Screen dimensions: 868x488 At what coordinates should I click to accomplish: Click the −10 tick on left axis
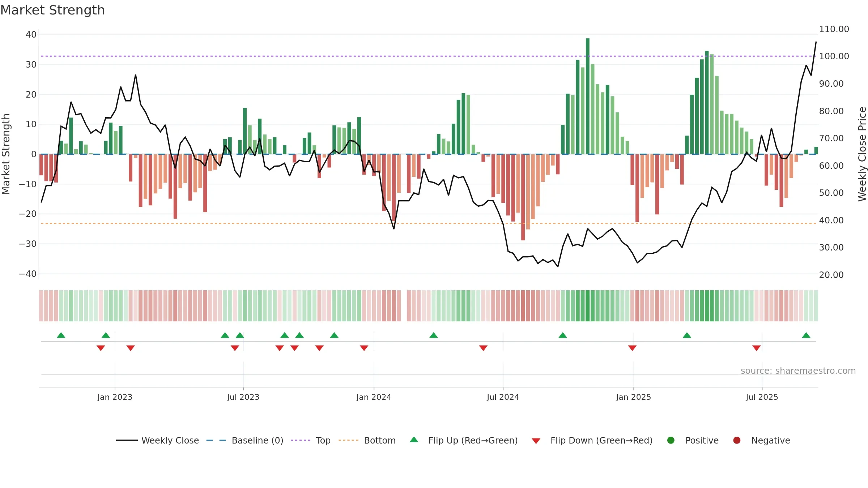click(28, 184)
